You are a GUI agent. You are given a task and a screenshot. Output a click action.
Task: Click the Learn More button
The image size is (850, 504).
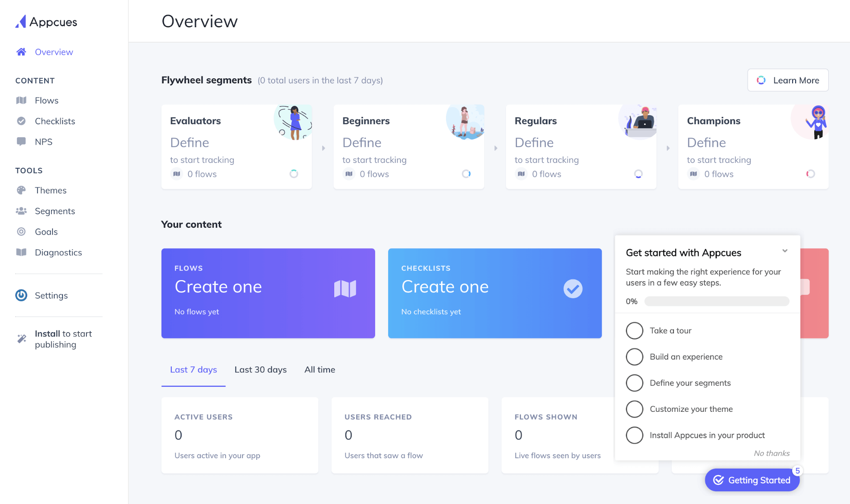click(x=788, y=80)
